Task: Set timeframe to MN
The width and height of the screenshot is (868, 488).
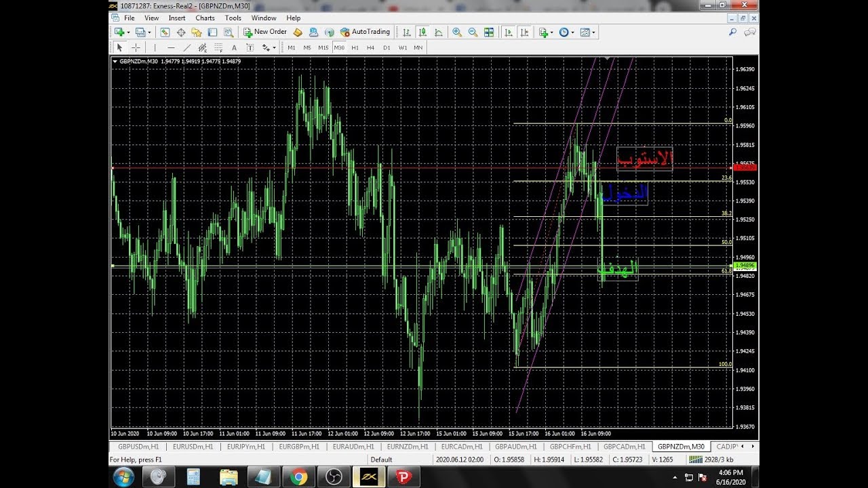Action: (418, 47)
